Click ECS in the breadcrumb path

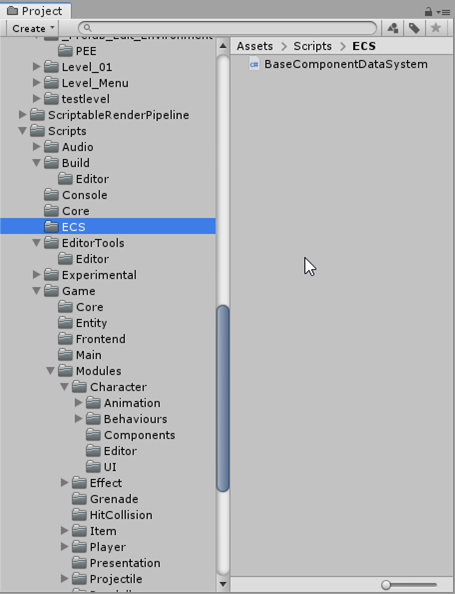pyautogui.click(x=364, y=46)
